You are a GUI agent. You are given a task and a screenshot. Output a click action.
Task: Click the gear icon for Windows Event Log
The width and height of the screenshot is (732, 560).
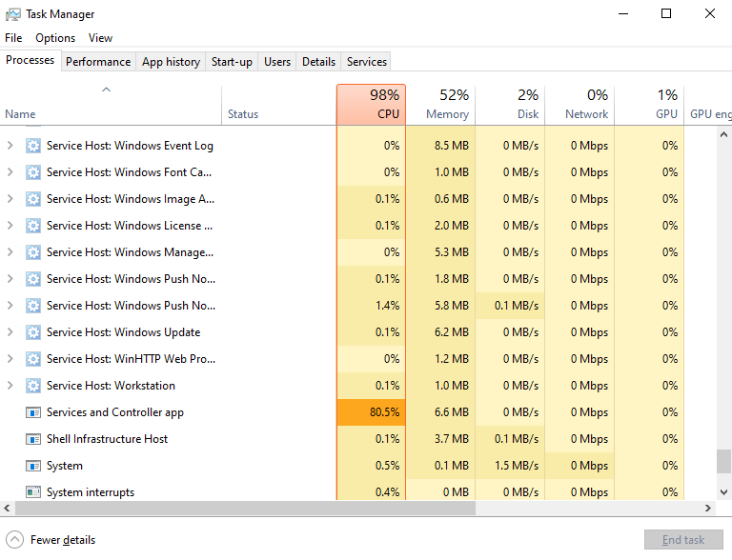point(32,146)
